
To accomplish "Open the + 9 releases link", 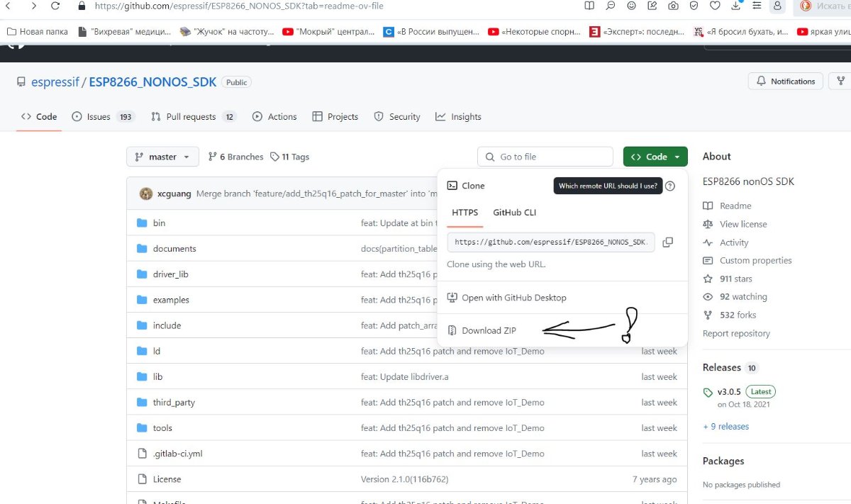I will tap(725, 427).
